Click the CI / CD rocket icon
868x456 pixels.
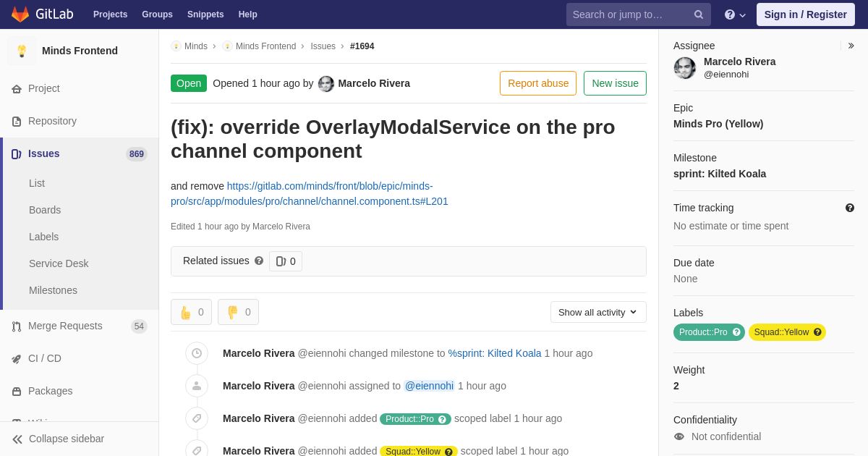17,359
